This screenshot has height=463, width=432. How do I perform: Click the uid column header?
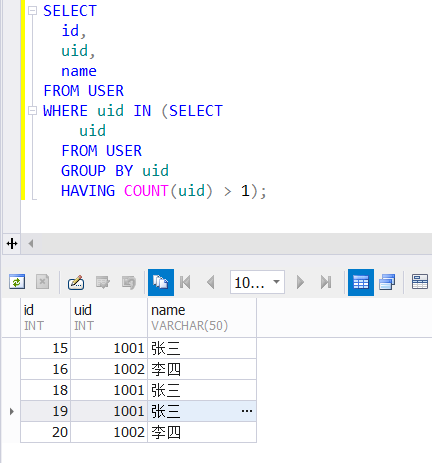109,317
